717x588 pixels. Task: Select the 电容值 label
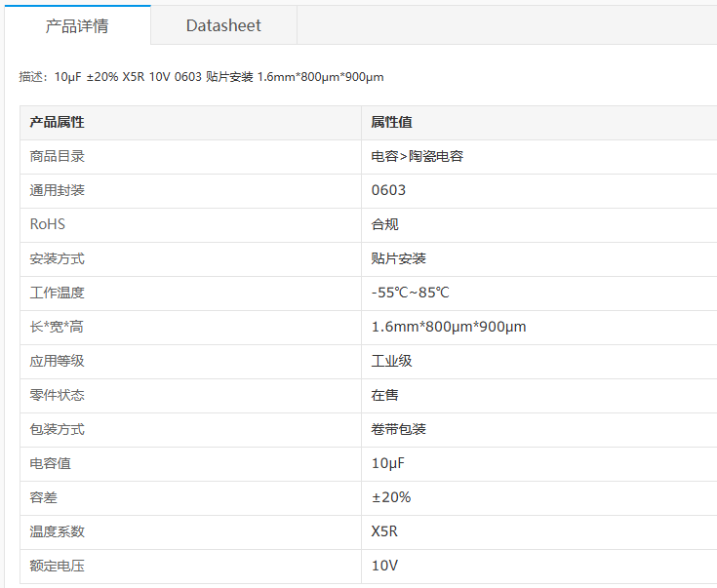pos(51,463)
